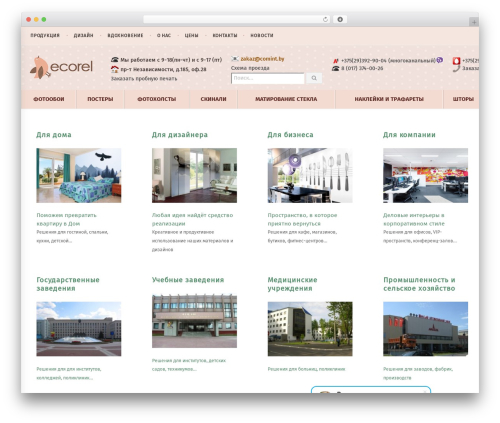Click text Пространство, в которое приятно вернуться
This screenshot has height=423, width=500.
tap(302, 219)
